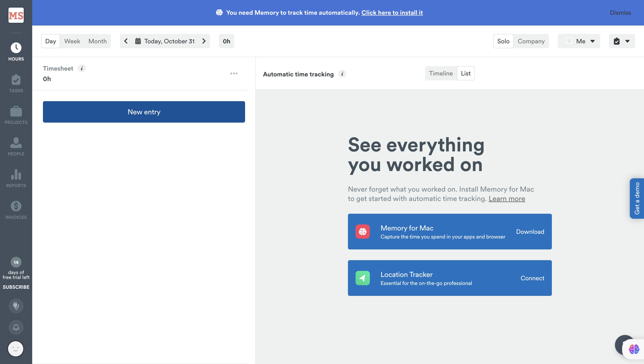Go to next day arrow
This screenshot has width=644, height=364.
[x=204, y=41]
